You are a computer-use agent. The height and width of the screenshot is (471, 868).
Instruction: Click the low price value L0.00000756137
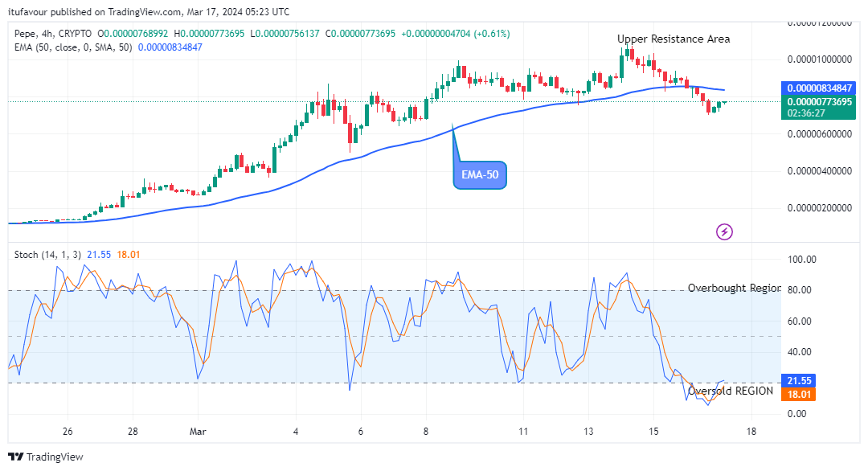tap(285, 34)
